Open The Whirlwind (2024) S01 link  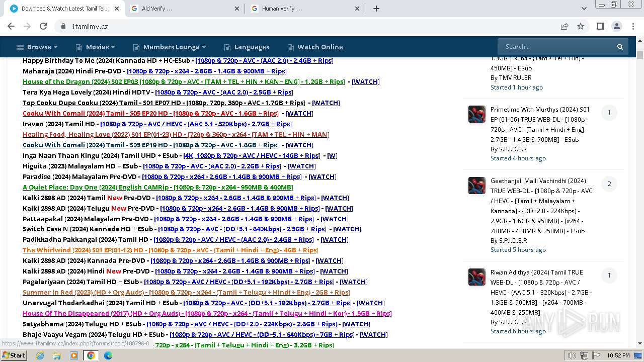click(171, 250)
